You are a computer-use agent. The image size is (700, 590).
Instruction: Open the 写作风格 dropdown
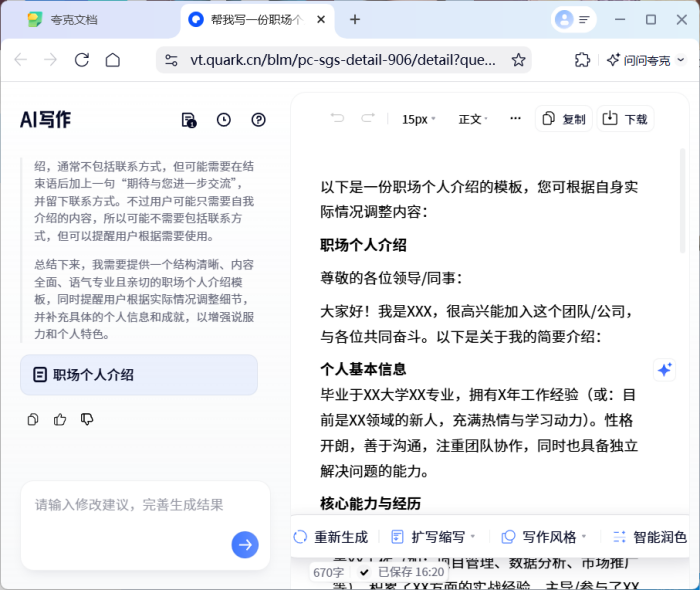click(x=544, y=537)
